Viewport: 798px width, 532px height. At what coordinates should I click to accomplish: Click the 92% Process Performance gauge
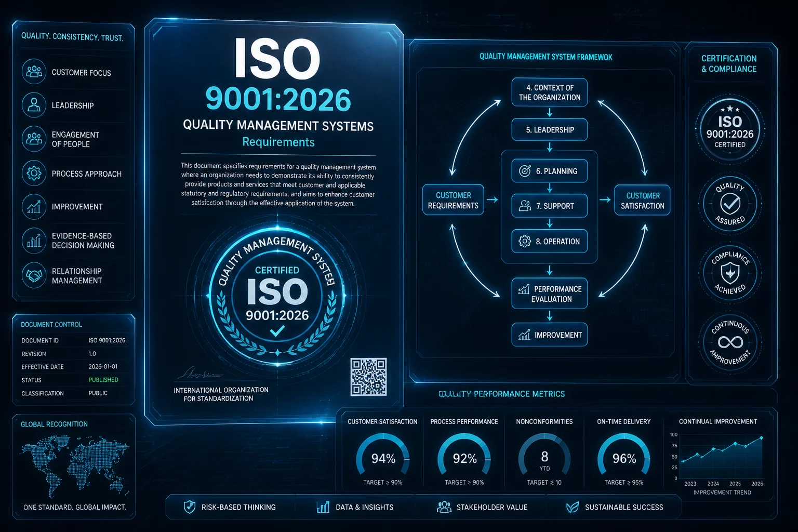[x=464, y=456]
